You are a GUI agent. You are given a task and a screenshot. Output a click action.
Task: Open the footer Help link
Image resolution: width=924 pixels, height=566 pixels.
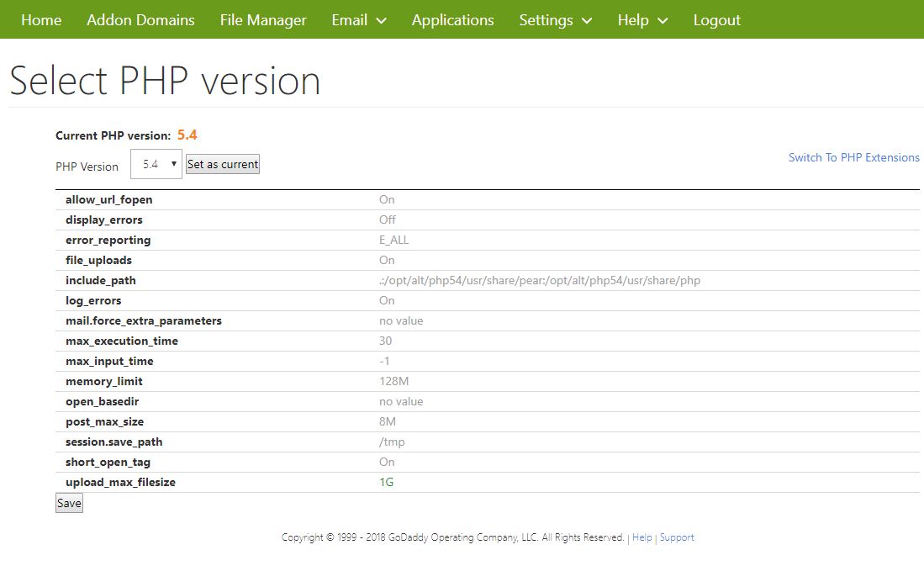point(642,537)
